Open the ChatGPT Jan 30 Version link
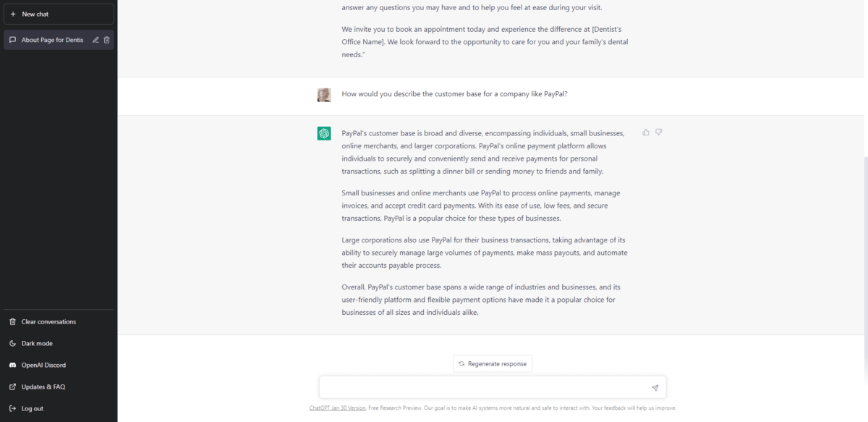 point(338,408)
